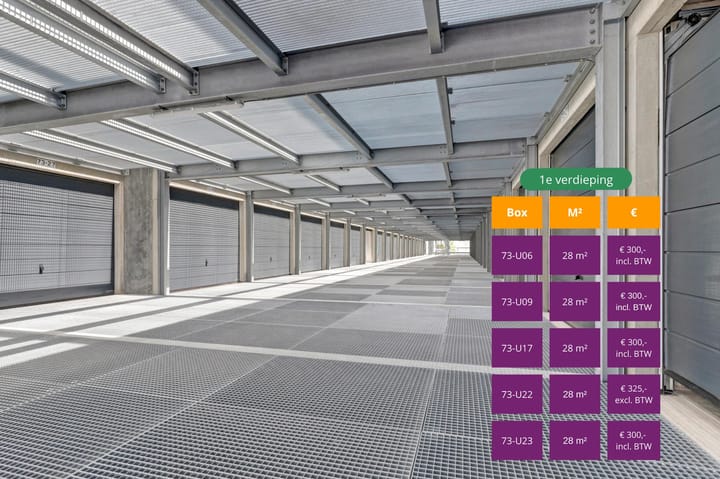Pick box 73-U22 cell
The width and height of the screenshot is (720, 479).
(517, 394)
